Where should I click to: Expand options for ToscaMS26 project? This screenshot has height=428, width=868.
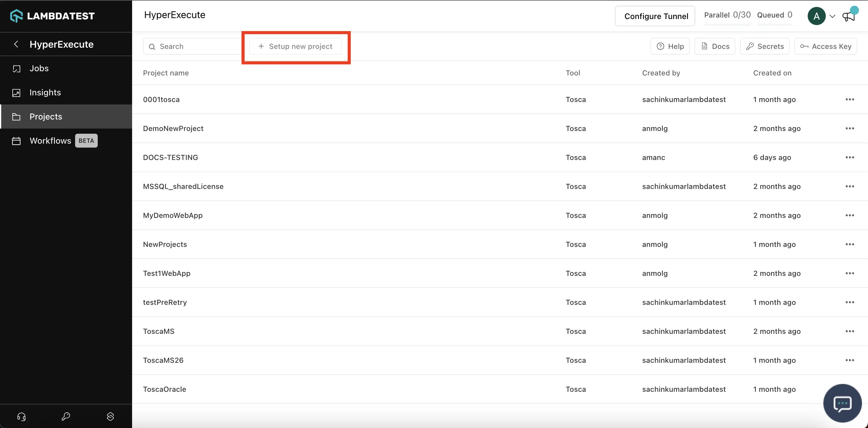pyautogui.click(x=850, y=360)
